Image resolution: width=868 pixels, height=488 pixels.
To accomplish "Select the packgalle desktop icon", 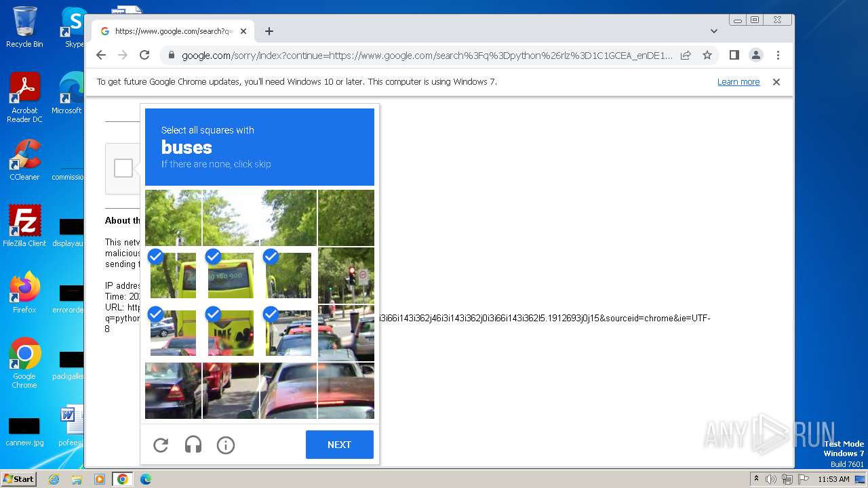I will pos(68,365).
